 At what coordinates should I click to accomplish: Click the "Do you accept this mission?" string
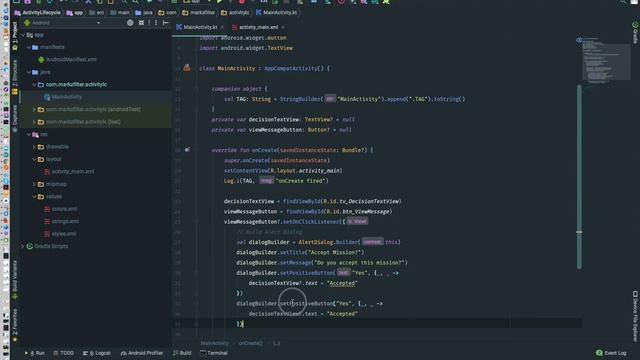click(x=359, y=262)
